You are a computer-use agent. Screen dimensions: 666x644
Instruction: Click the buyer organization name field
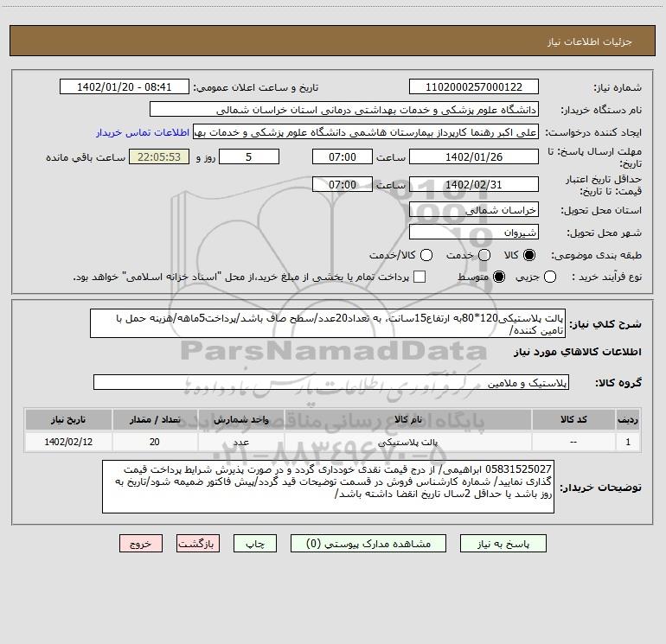tap(344, 109)
